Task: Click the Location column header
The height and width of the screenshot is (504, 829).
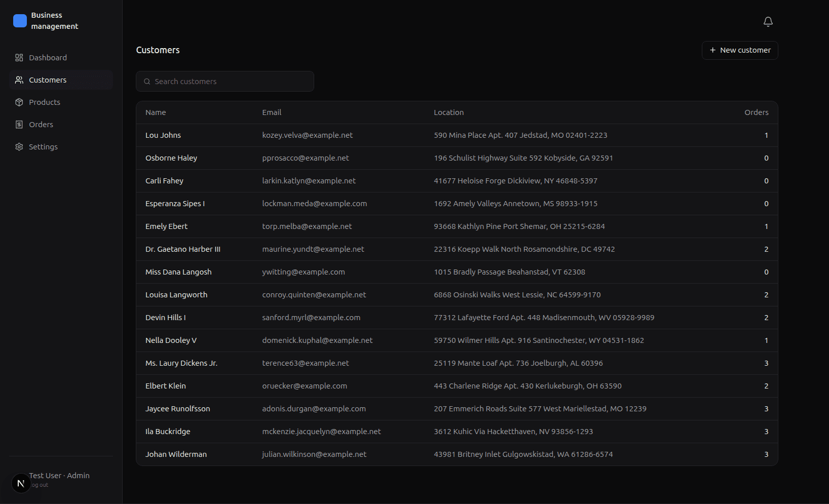Action: [448, 112]
